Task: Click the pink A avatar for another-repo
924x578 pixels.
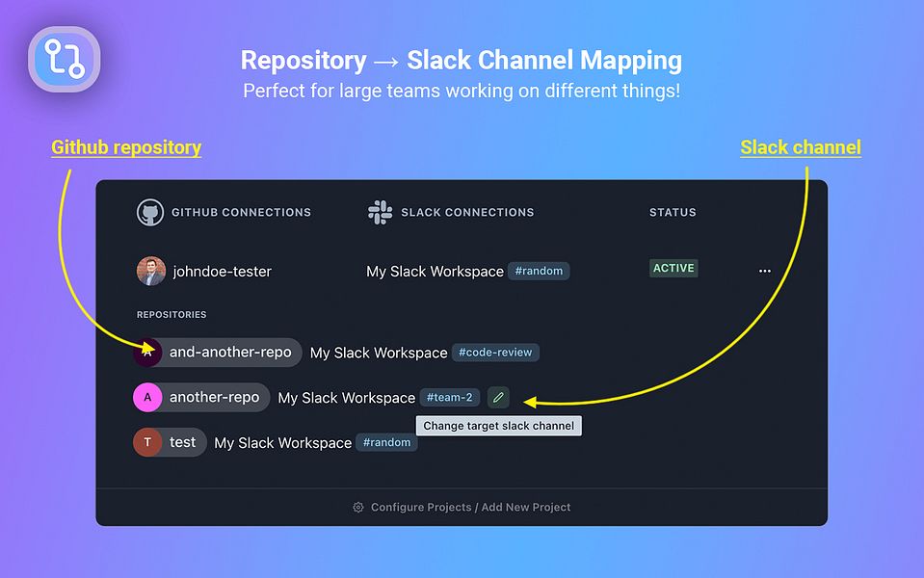Action: click(x=147, y=397)
